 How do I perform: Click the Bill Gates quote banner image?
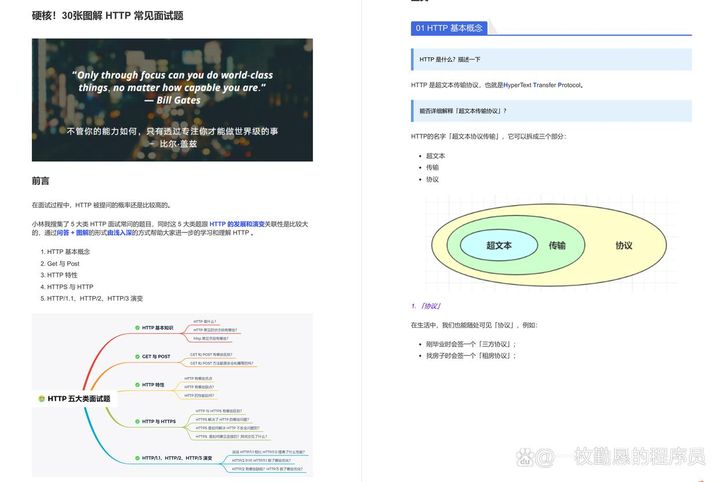coord(172,100)
